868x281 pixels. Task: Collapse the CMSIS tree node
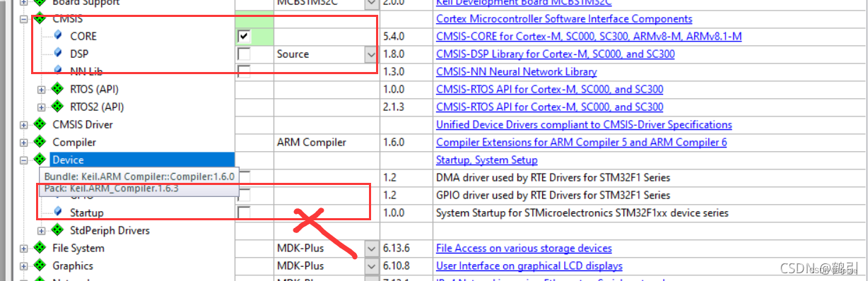click(x=24, y=18)
